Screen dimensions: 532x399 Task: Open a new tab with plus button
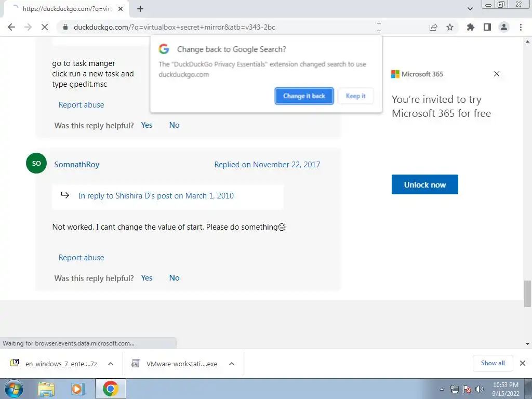pyautogui.click(x=140, y=9)
